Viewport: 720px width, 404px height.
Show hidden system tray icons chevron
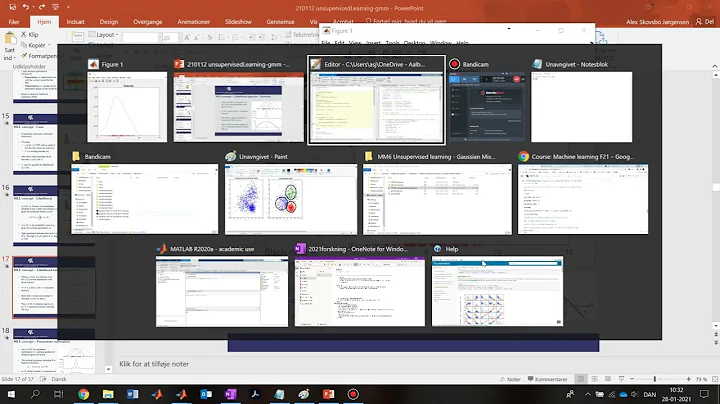(x=587, y=394)
